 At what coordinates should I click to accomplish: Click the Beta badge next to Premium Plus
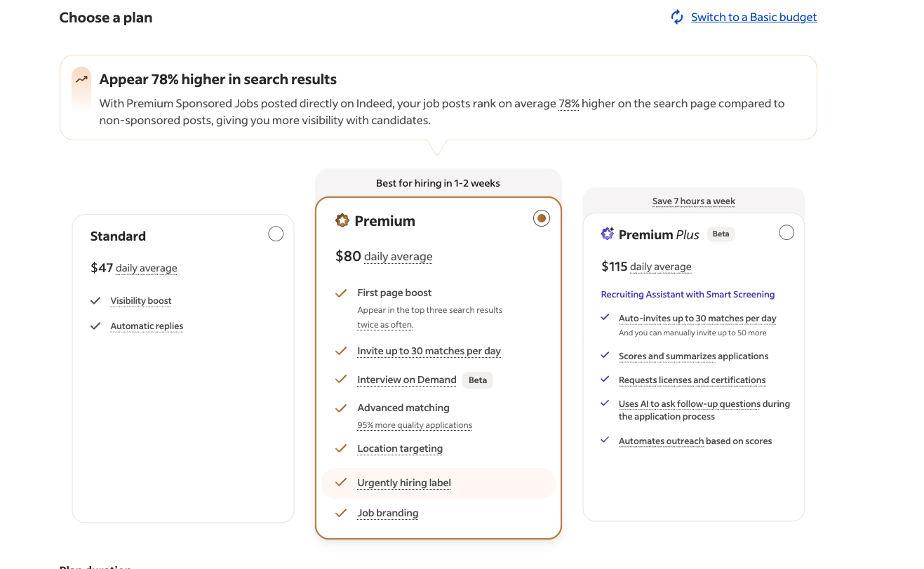coord(721,234)
